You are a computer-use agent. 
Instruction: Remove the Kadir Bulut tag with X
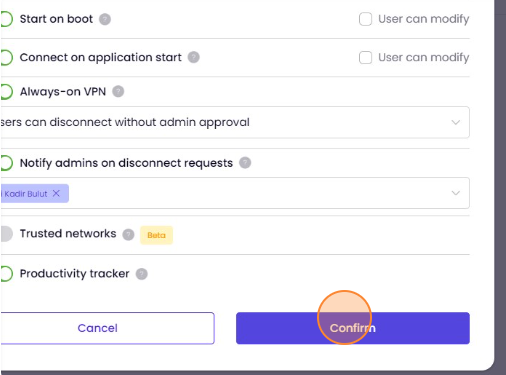(56, 193)
